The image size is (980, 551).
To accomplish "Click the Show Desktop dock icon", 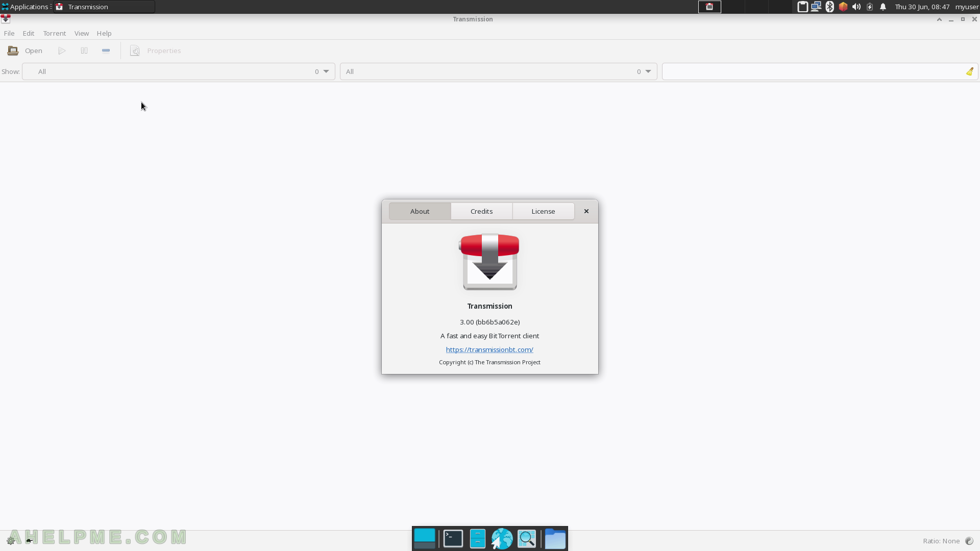I will point(425,539).
